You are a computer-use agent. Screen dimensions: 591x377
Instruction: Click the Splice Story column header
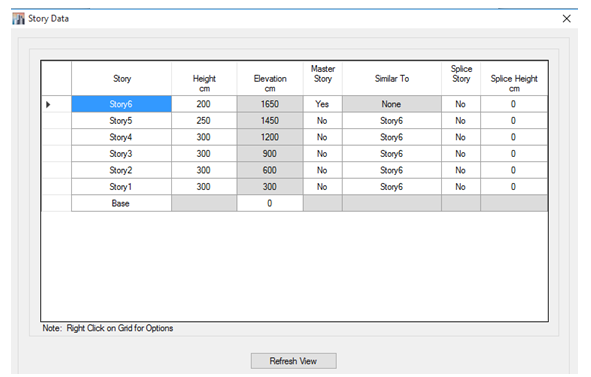(x=461, y=78)
